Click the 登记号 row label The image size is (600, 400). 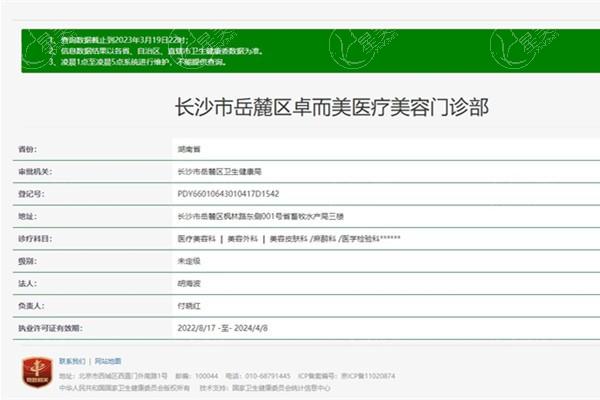tap(31, 194)
